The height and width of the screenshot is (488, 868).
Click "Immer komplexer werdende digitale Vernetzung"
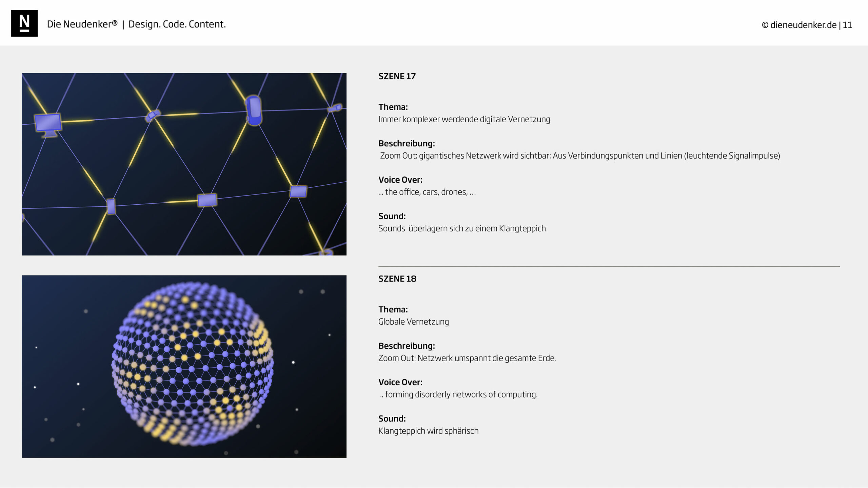(464, 119)
